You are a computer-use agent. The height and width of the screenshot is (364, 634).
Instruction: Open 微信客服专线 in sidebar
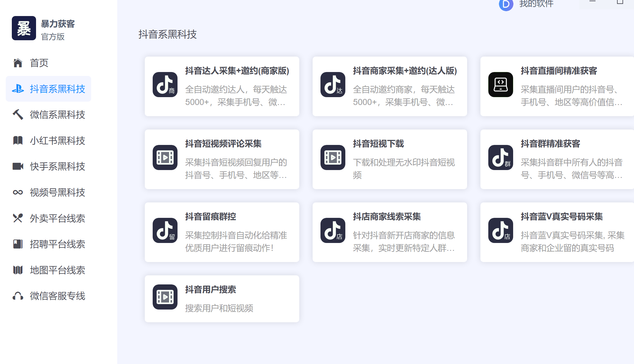pyautogui.click(x=48, y=296)
